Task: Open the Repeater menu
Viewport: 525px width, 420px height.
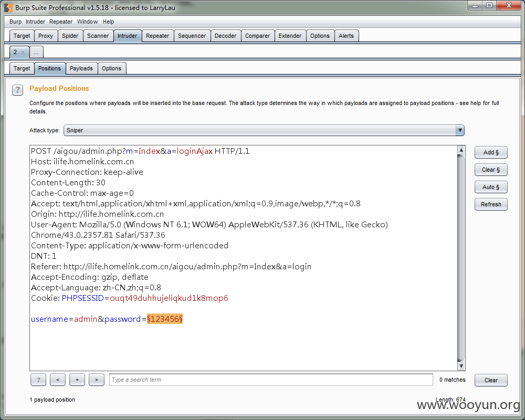Action: (61, 22)
